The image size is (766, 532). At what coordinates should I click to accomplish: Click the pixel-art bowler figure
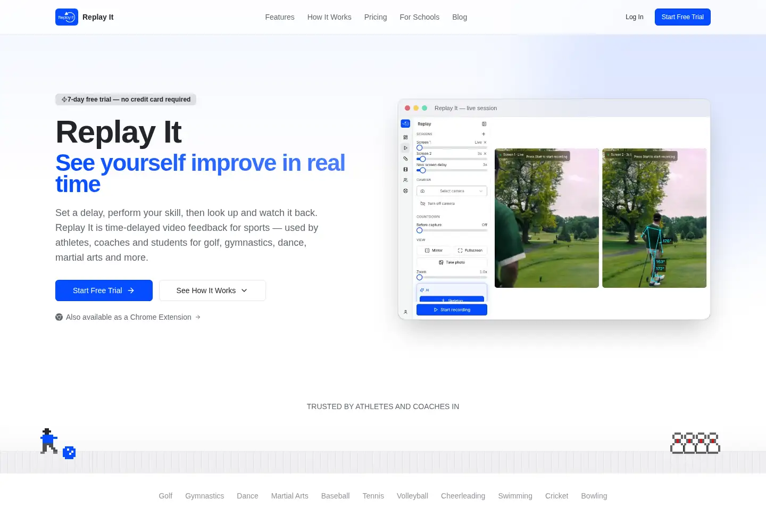click(x=49, y=441)
